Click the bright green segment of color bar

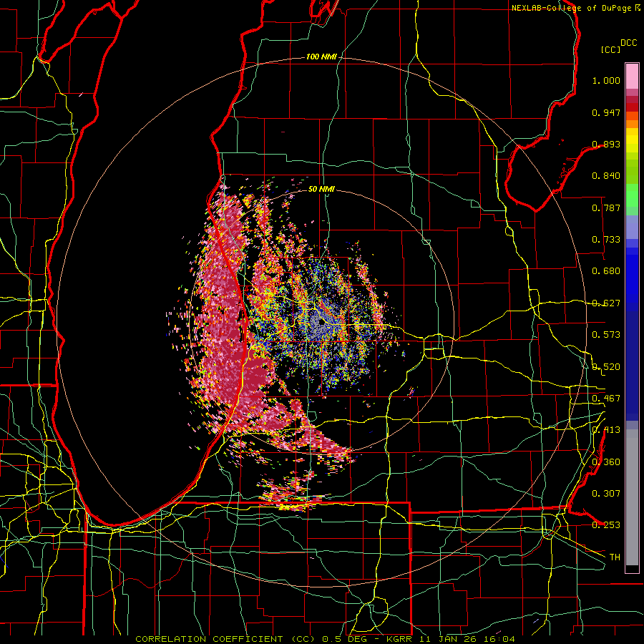point(632,195)
